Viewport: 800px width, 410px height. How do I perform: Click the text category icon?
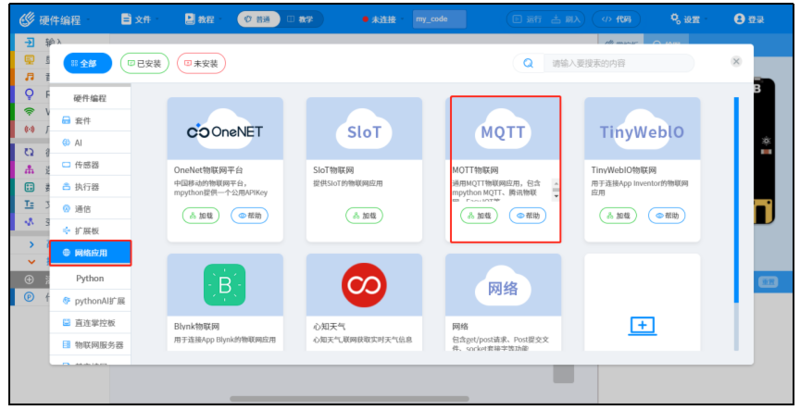(x=30, y=204)
